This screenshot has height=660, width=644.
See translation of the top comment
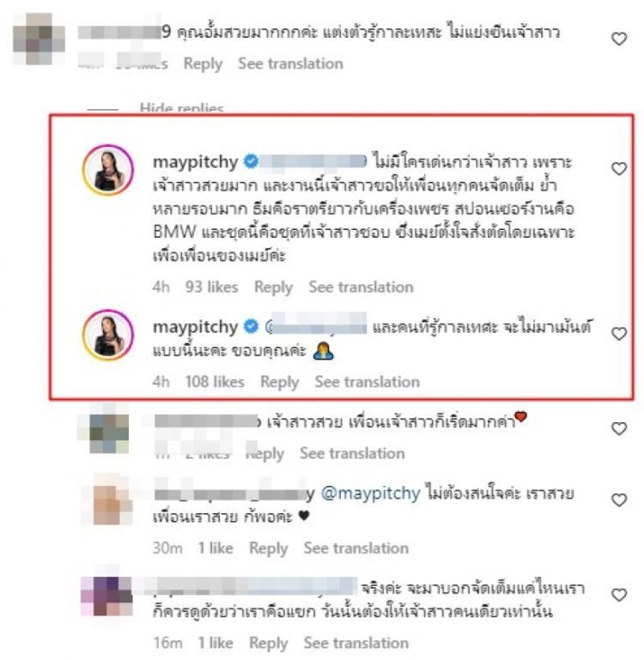click(290, 64)
